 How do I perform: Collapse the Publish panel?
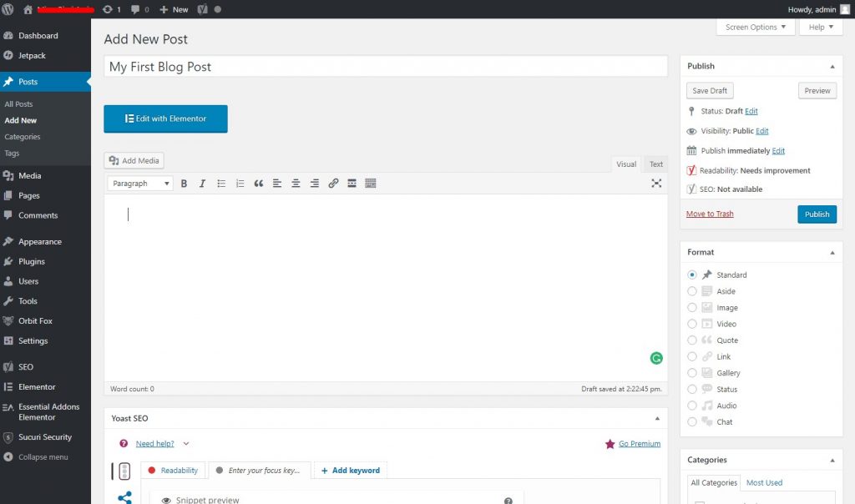(x=832, y=67)
